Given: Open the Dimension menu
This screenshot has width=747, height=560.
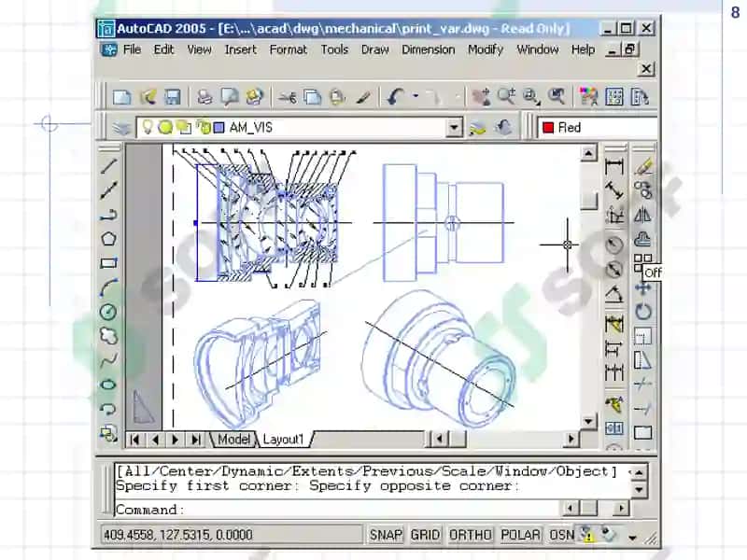Looking at the screenshot, I should click(429, 49).
